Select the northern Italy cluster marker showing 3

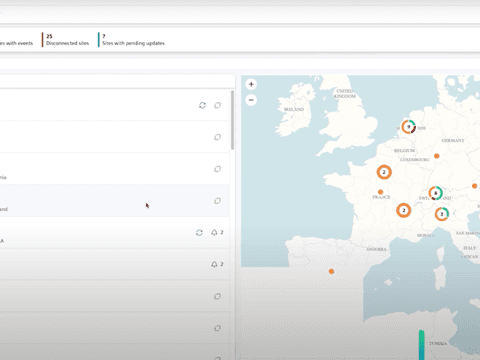[442, 214]
